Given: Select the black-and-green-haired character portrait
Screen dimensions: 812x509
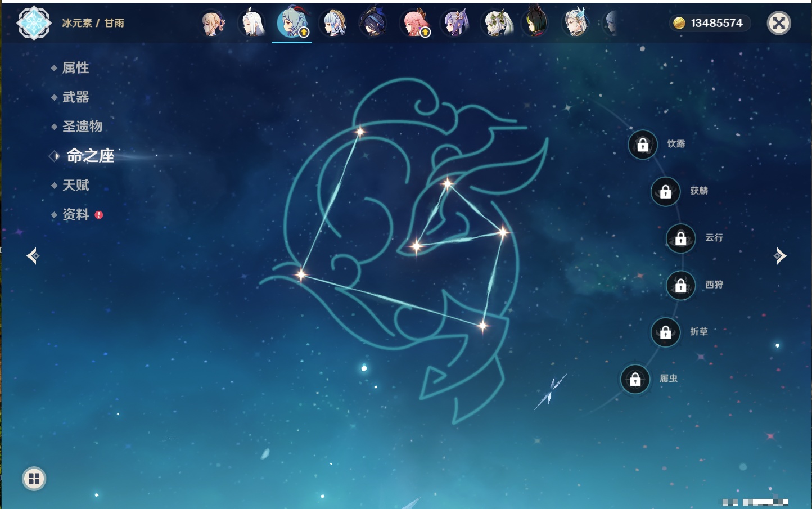Looking at the screenshot, I should 535,23.
